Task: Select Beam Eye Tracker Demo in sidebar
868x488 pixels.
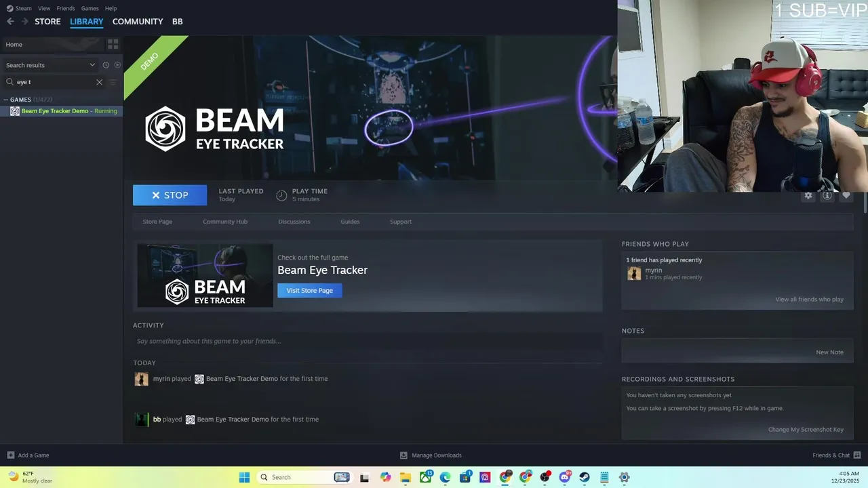Action: click(x=61, y=111)
